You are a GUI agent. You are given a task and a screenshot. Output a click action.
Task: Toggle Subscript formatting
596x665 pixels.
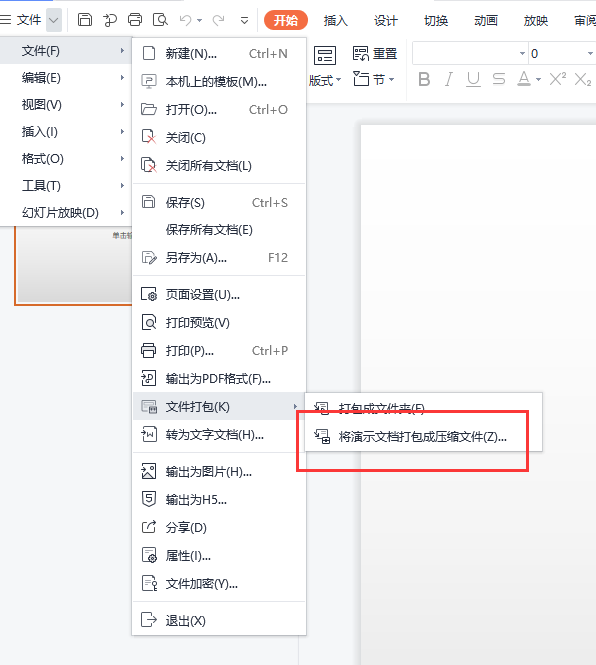point(583,79)
